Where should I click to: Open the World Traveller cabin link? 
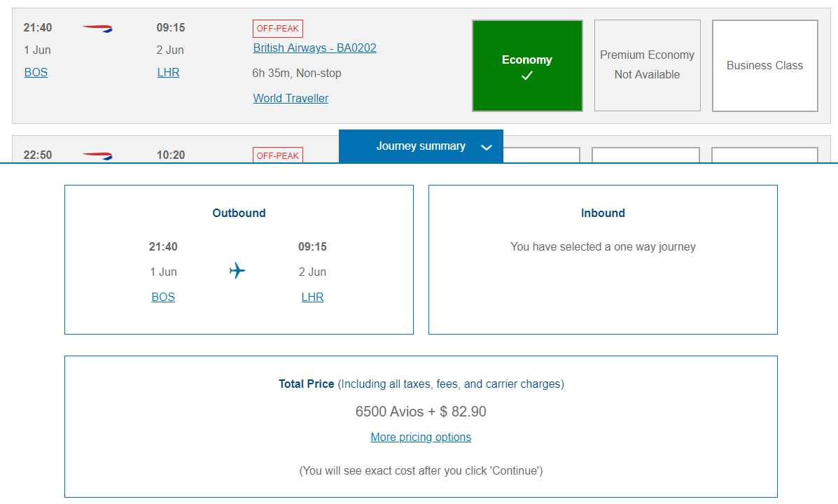click(x=291, y=99)
